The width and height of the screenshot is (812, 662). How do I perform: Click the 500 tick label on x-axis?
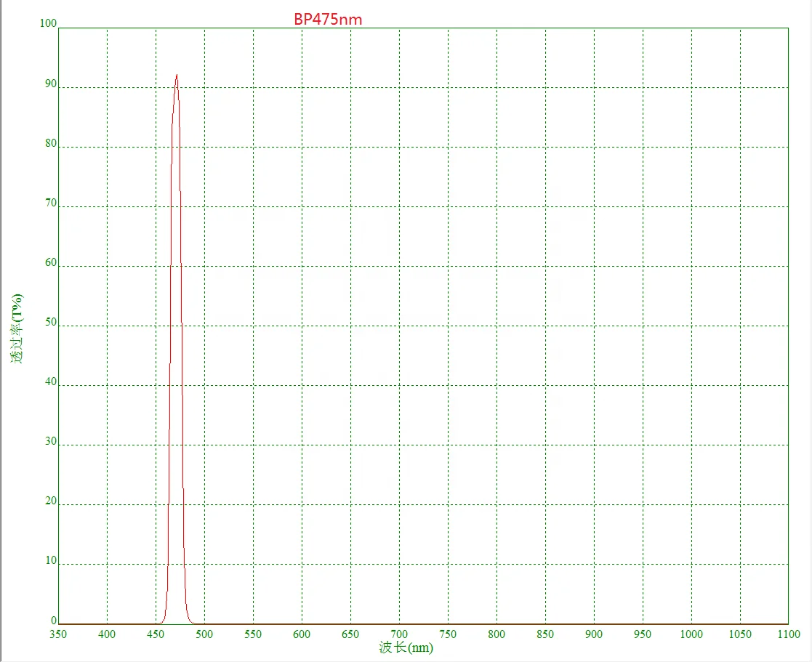(x=204, y=634)
